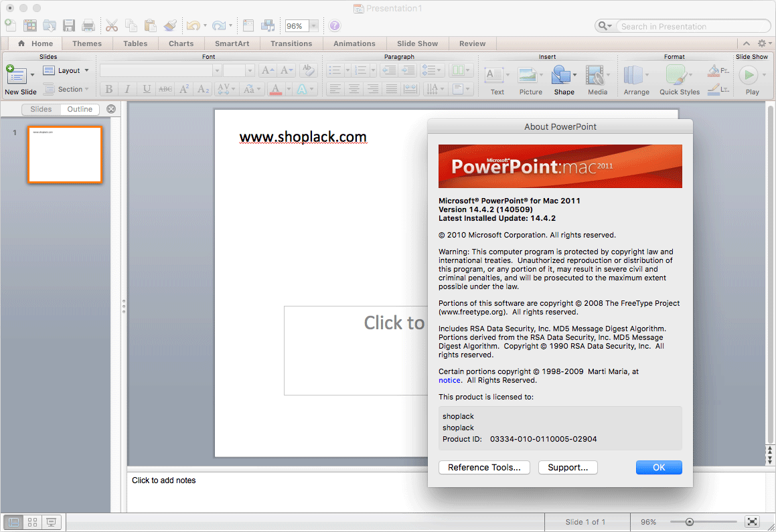Open the font color swatch button
This screenshot has height=532, width=776.
[x=276, y=89]
